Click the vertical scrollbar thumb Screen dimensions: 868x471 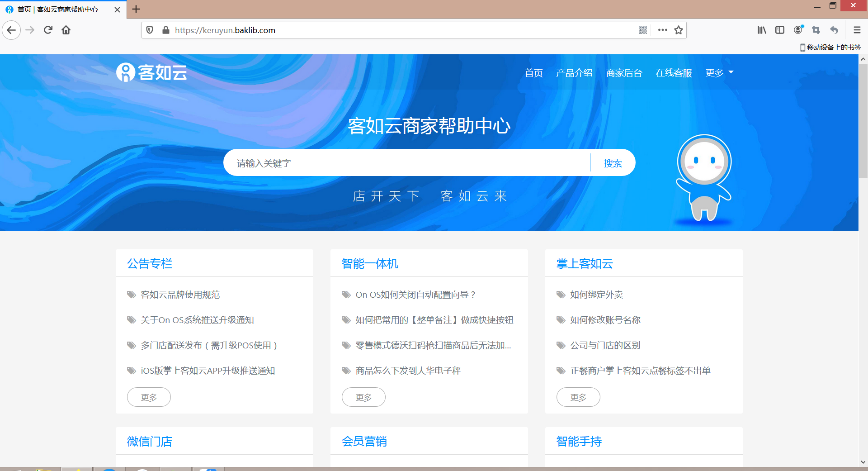(863, 121)
